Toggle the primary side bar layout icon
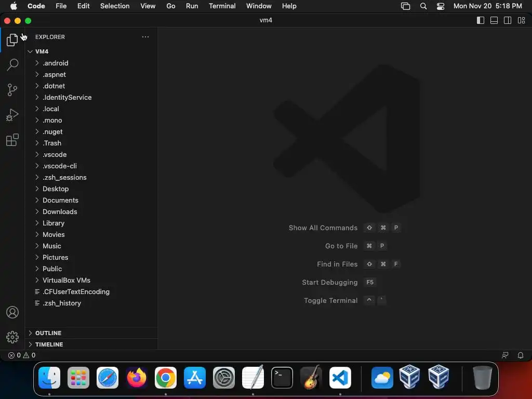The image size is (532, 399). coord(481,20)
